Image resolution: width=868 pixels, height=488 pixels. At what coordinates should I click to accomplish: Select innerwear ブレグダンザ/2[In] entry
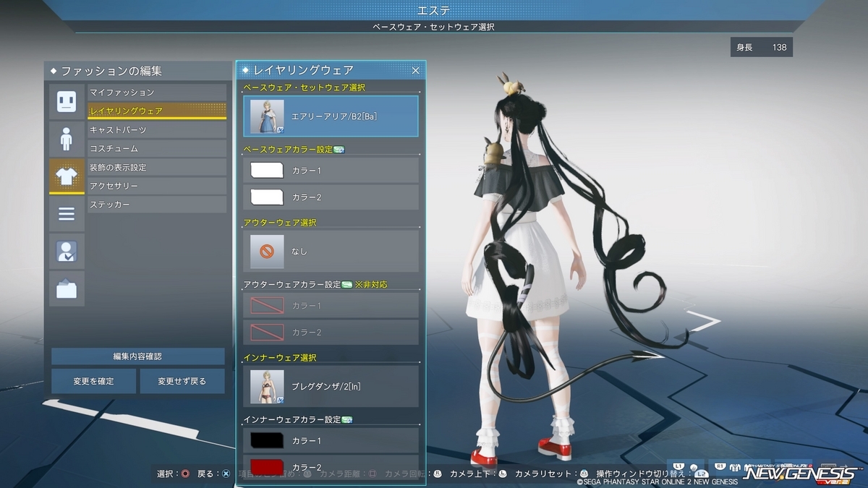pyautogui.click(x=331, y=386)
